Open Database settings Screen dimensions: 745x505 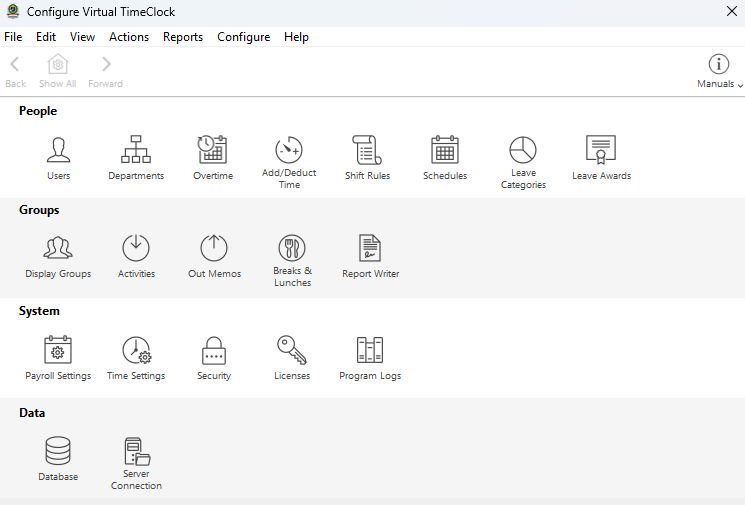(x=58, y=459)
